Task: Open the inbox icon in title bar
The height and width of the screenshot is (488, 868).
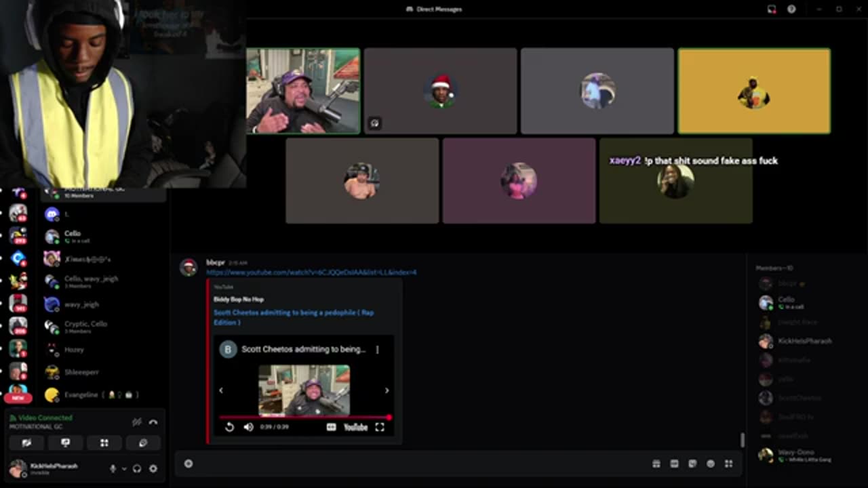Action: click(772, 9)
